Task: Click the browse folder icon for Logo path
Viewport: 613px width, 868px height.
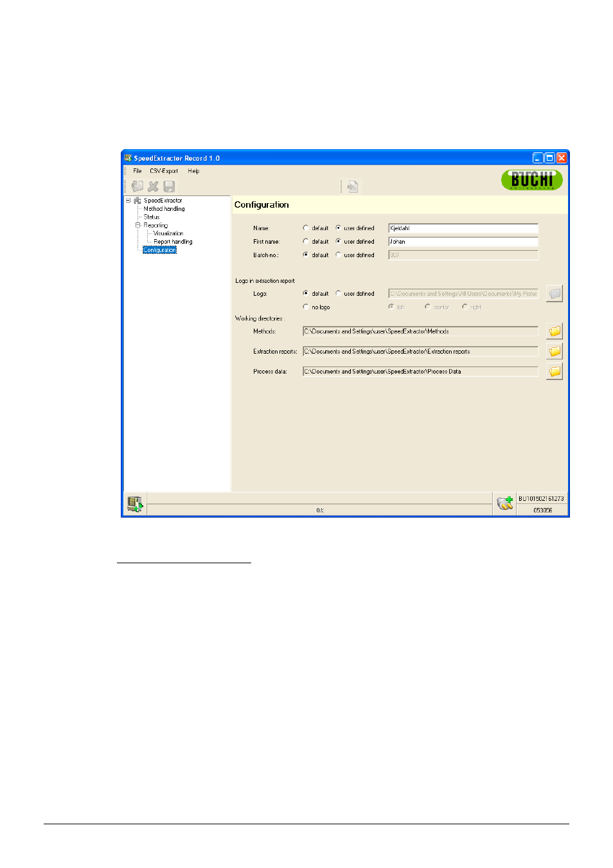Action: coord(555,294)
